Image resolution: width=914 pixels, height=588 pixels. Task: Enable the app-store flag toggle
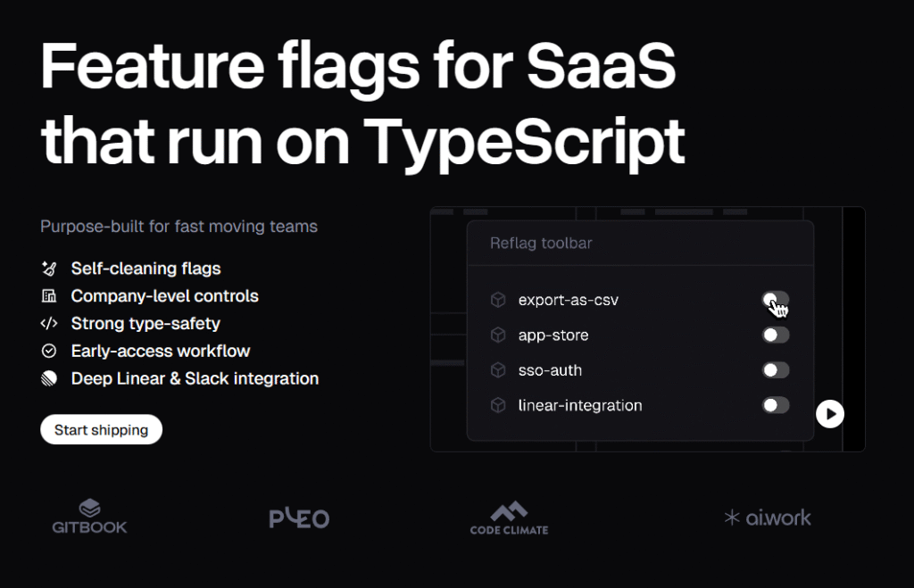pos(775,335)
